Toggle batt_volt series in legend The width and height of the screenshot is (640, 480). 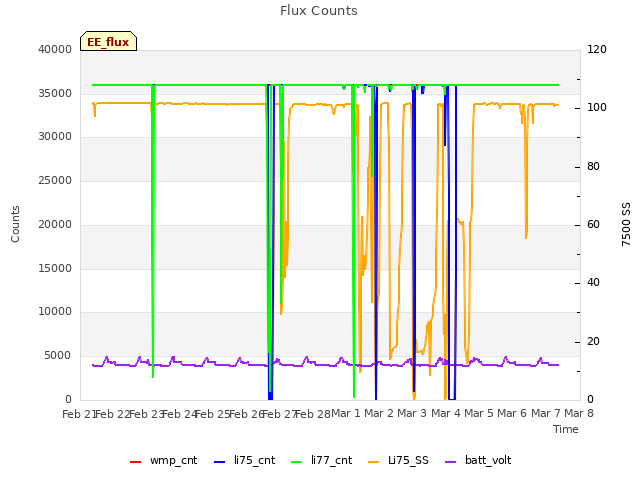[x=478, y=460]
